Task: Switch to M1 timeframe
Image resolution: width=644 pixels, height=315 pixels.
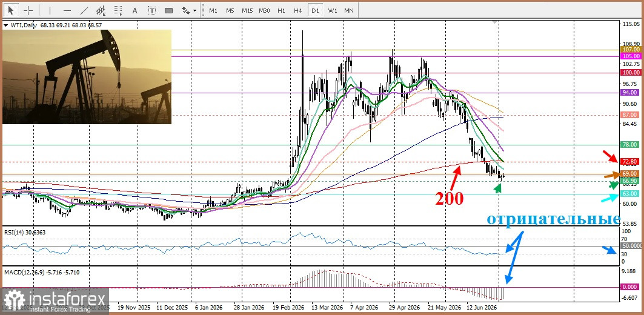Action: pyautogui.click(x=213, y=10)
